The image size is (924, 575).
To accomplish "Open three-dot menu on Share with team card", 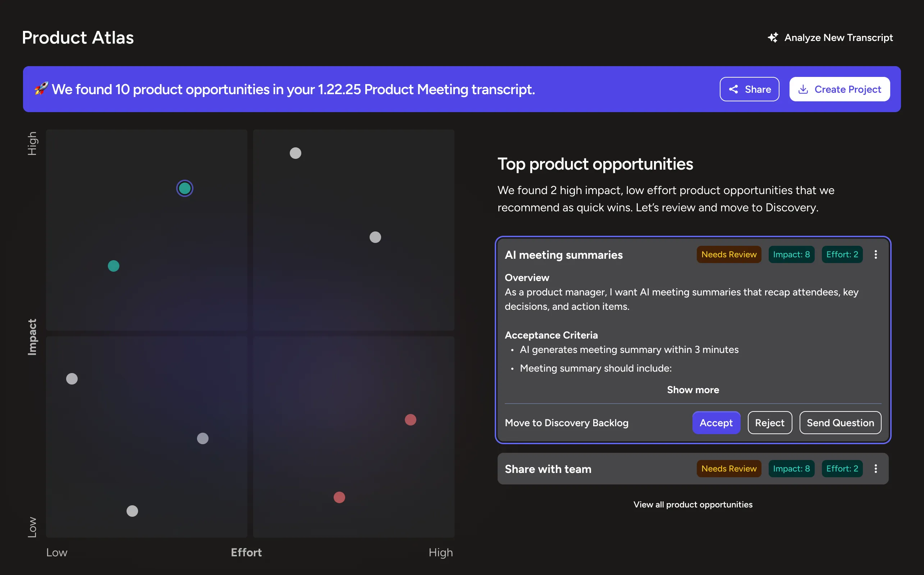I will pyautogui.click(x=875, y=469).
